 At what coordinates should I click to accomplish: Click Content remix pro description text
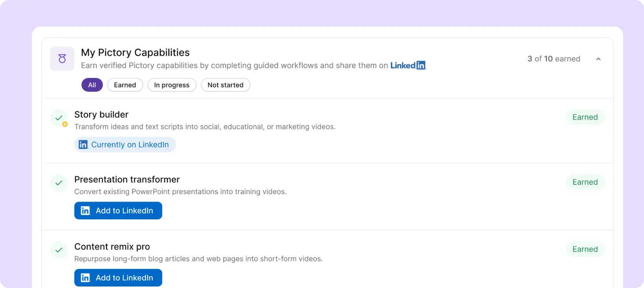pos(199,259)
